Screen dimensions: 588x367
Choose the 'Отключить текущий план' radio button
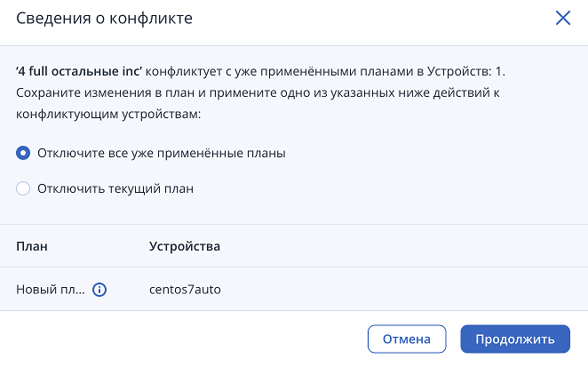coord(23,188)
